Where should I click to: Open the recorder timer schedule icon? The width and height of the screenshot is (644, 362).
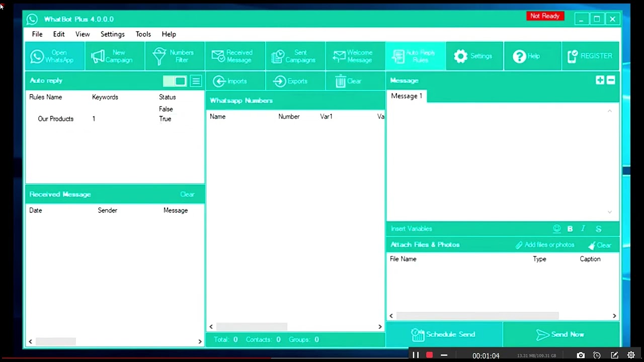pos(597,355)
